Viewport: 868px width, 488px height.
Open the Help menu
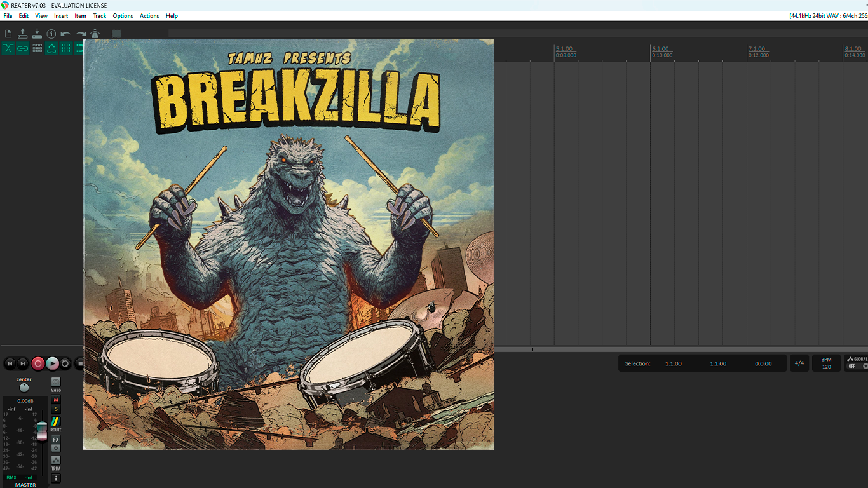click(172, 16)
